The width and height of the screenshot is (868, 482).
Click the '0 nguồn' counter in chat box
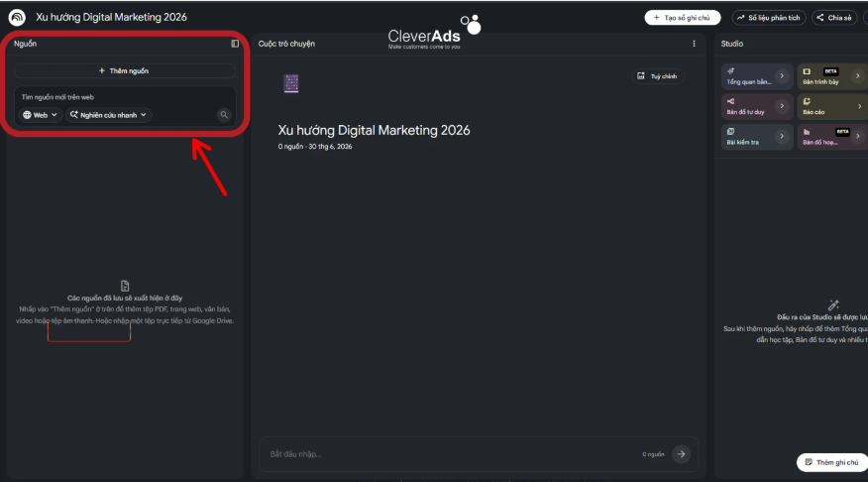[x=653, y=454]
